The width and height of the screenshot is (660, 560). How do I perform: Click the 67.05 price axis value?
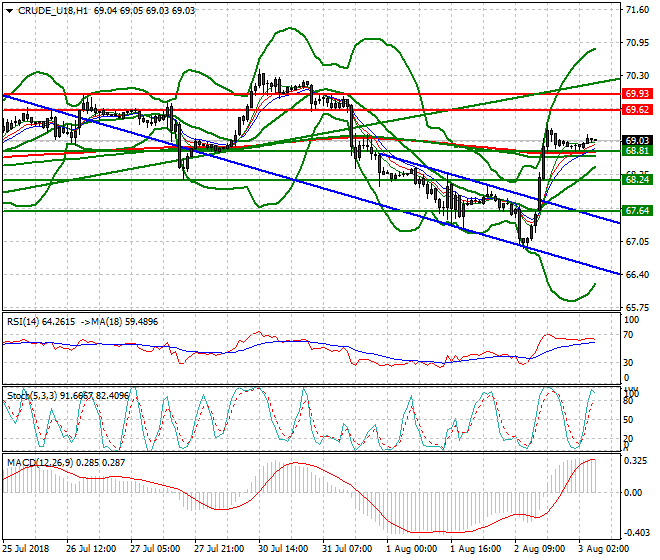[x=637, y=242]
